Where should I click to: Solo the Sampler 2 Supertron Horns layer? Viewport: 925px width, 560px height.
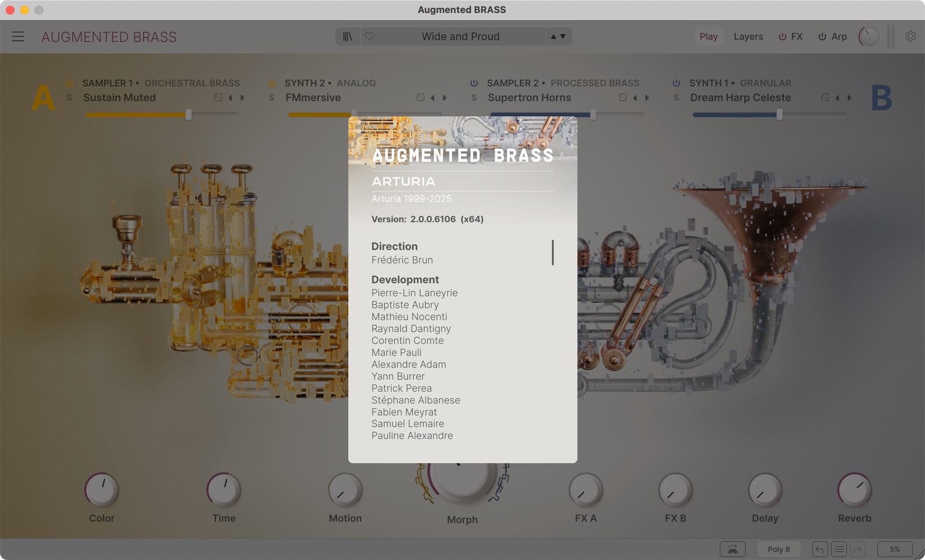[x=474, y=98]
